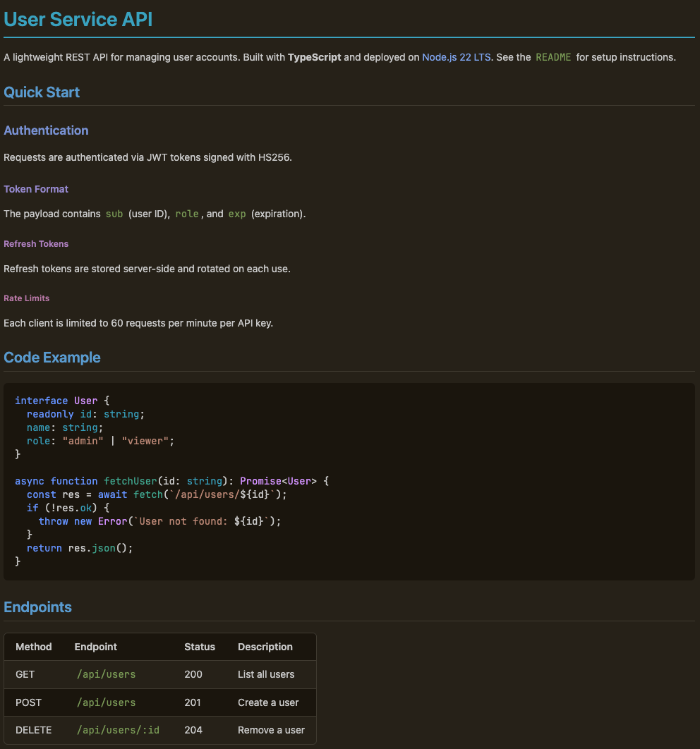Click the Quick Start heading
Viewport: 700px width, 749px height.
[x=42, y=92]
